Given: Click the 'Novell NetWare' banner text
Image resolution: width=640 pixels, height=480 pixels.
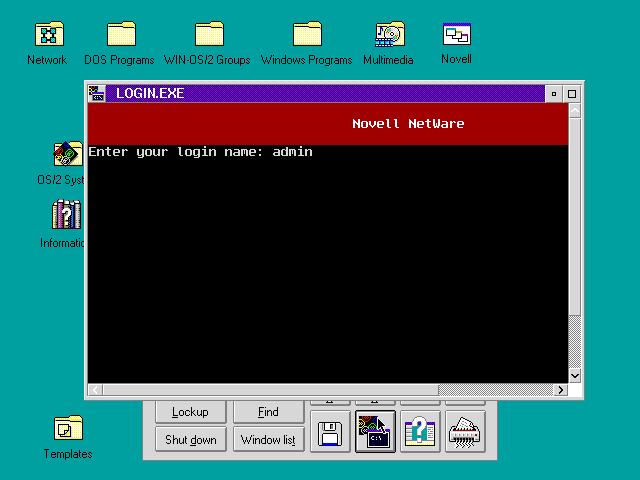Looking at the screenshot, I should point(408,124).
